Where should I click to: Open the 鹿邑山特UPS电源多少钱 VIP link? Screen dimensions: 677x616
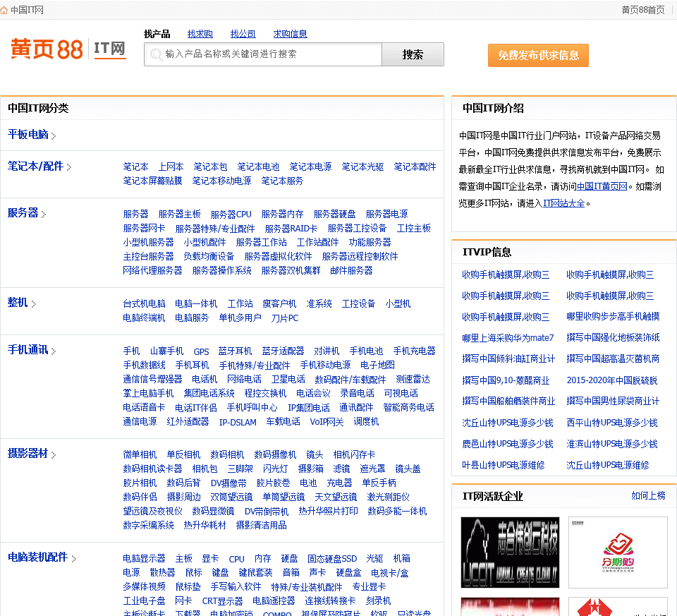pyautogui.click(x=507, y=444)
